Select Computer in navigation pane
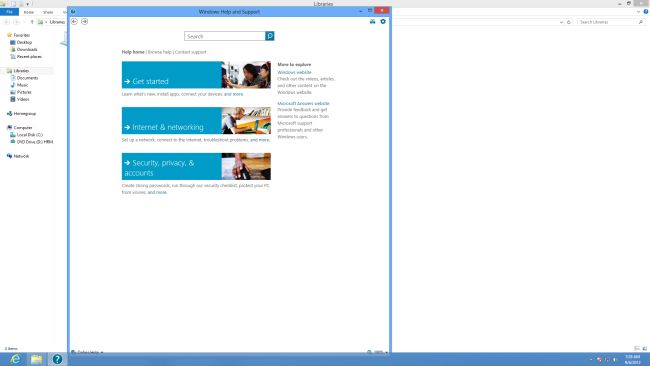Viewport: 650px width, 366px height. pos(19,128)
